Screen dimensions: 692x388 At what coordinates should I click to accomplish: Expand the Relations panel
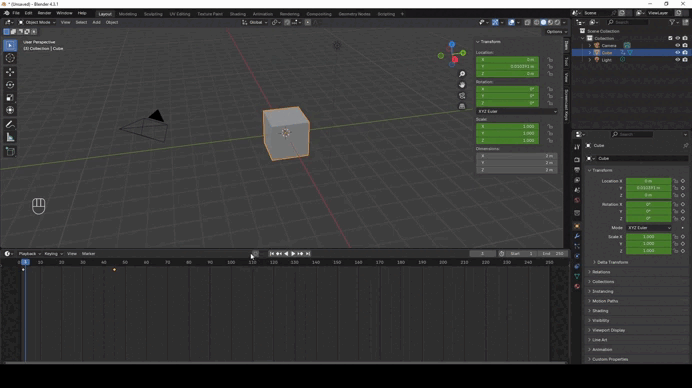click(x=601, y=272)
